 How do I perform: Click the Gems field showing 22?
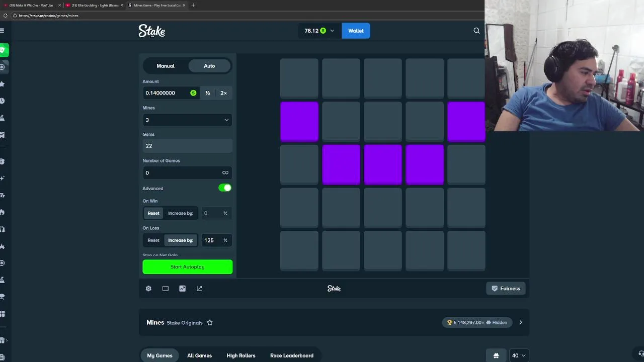click(x=187, y=146)
